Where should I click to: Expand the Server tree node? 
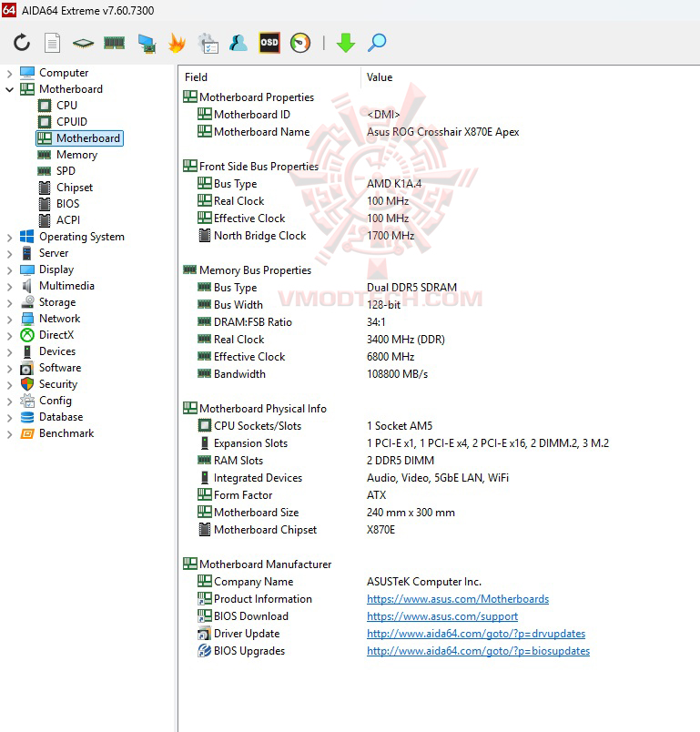pos(9,253)
